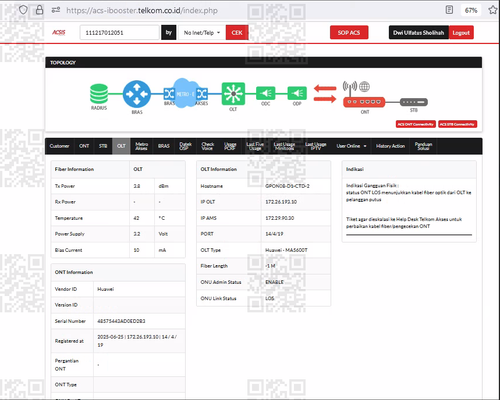Open the Usage PCRF tab
Viewport: 500px width, 400px height.
click(x=230, y=146)
